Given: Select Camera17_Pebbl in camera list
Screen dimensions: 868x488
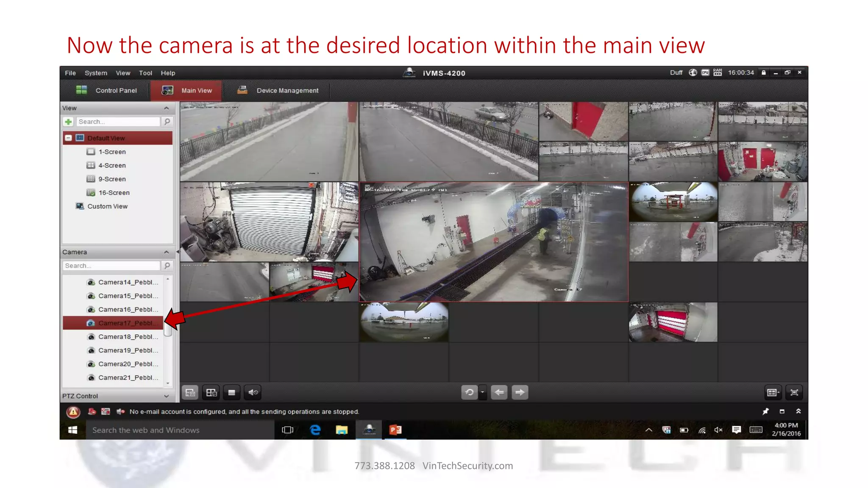Looking at the screenshot, I should tap(113, 323).
